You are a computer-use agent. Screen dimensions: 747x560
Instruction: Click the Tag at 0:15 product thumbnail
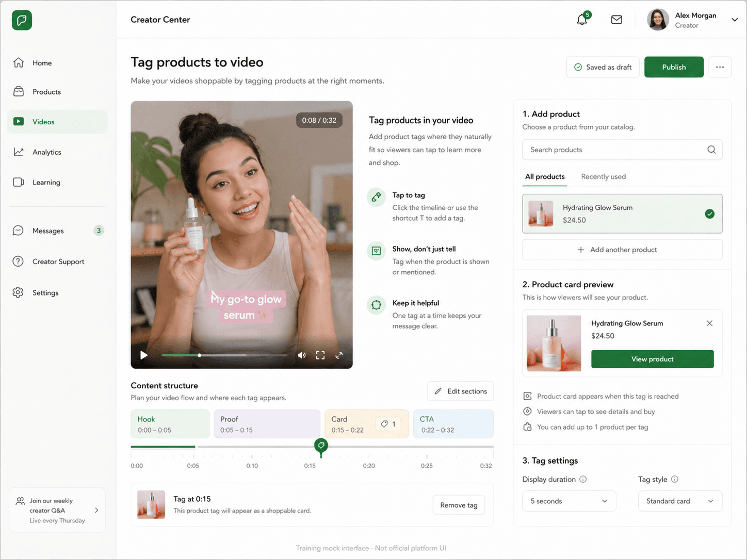point(151,504)
